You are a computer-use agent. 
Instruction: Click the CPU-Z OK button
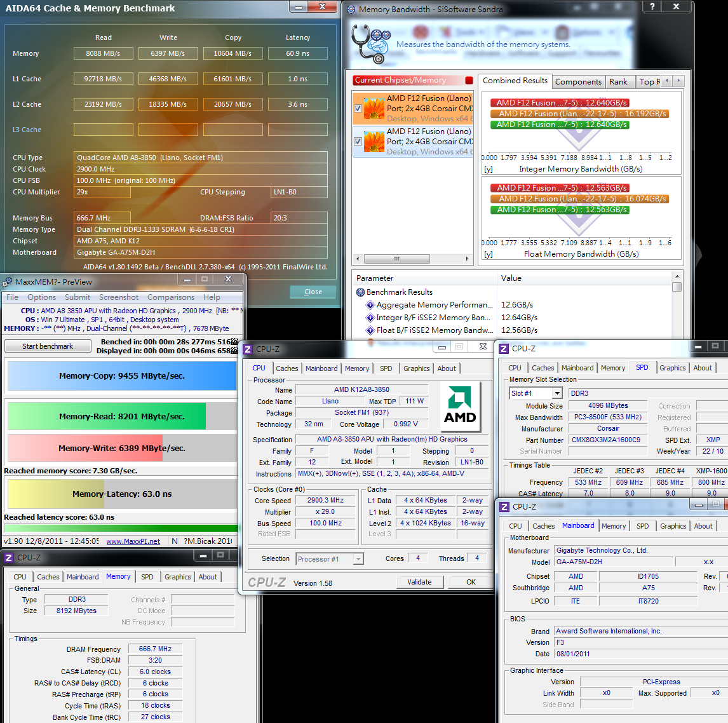pyautogui.click(x=471, y=582)
